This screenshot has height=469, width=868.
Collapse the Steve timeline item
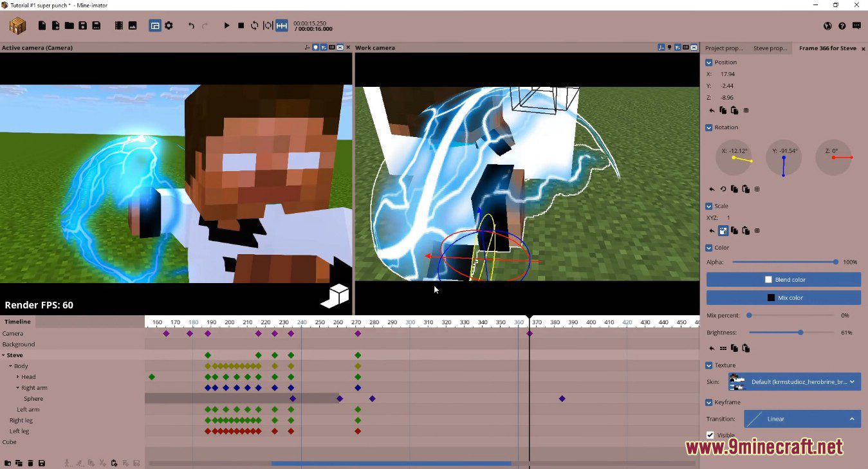click(3, 355)
